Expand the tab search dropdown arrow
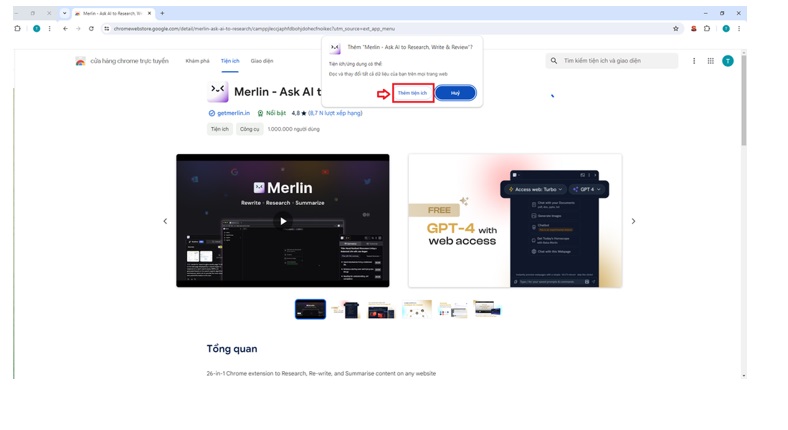The width and height of the screenshot is (788, 430). 65,13
